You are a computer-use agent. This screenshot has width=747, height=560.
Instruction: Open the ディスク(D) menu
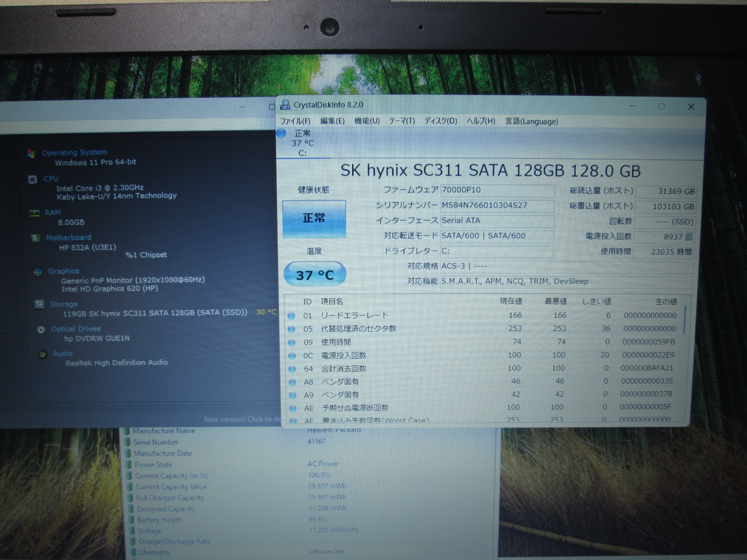[x=440, y=121]
